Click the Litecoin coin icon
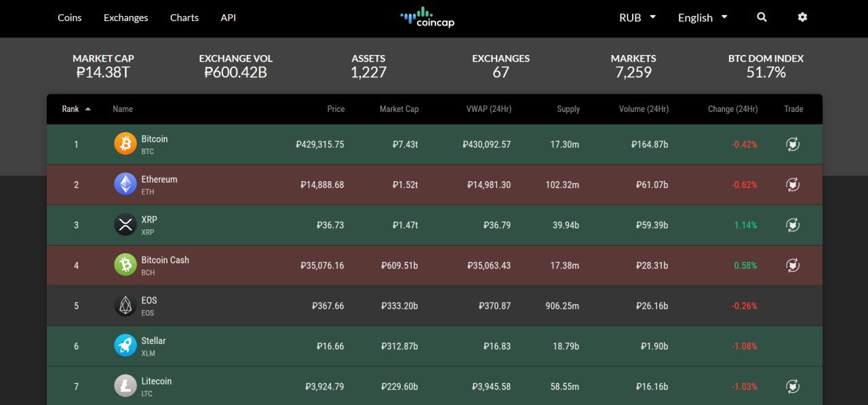Screen dimensions: 868x405 [x=125, y=386]
